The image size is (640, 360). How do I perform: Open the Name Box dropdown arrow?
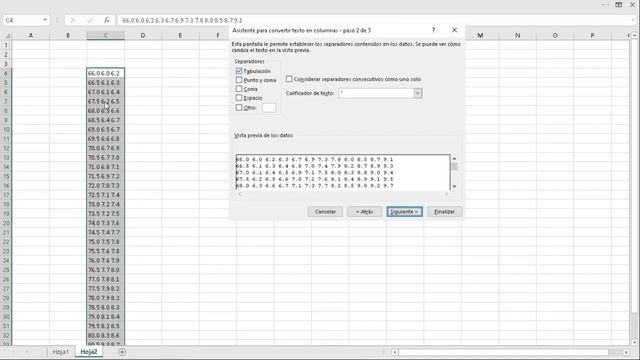pos(45,20)
